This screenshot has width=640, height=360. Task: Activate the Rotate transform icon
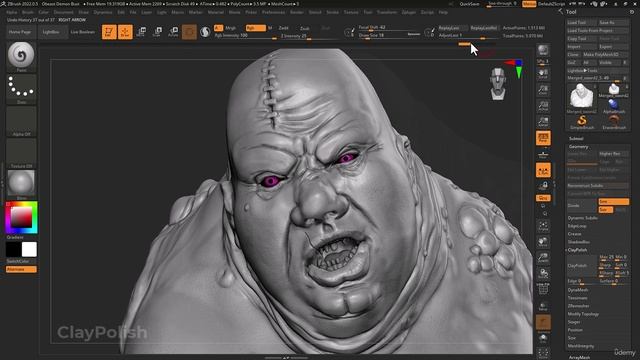[173, 32]
